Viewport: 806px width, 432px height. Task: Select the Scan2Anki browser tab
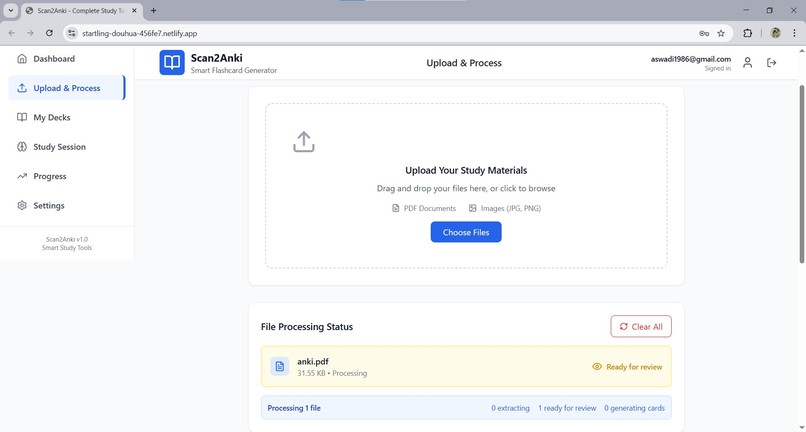point(82,11)
